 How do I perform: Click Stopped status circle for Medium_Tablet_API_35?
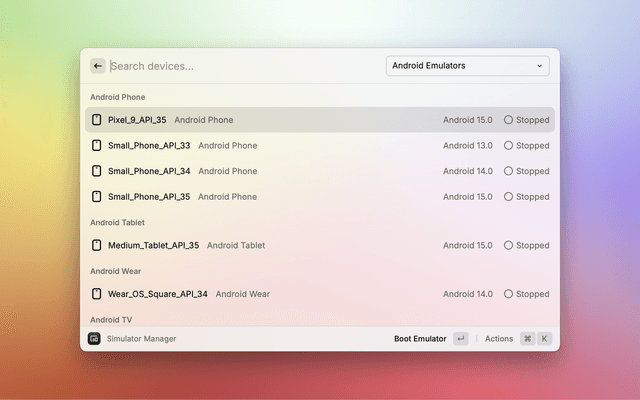pos(508,245)
